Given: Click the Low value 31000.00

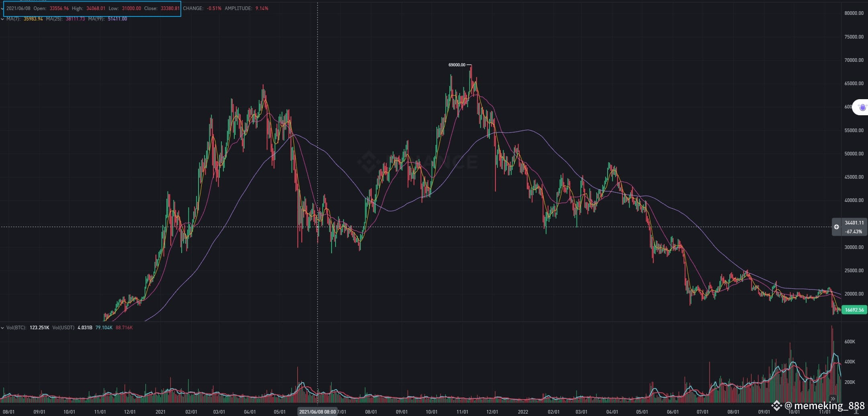Looking at the screenshot, I should coord(131,8).
